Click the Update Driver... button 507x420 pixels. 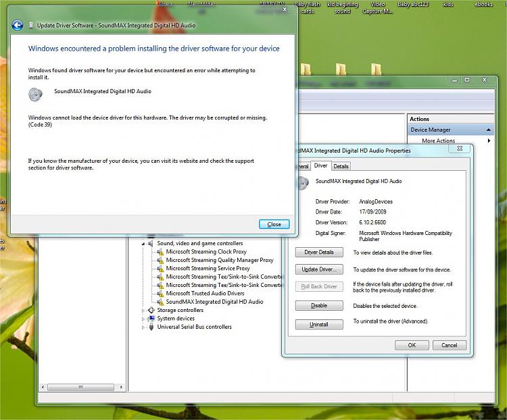319,269
